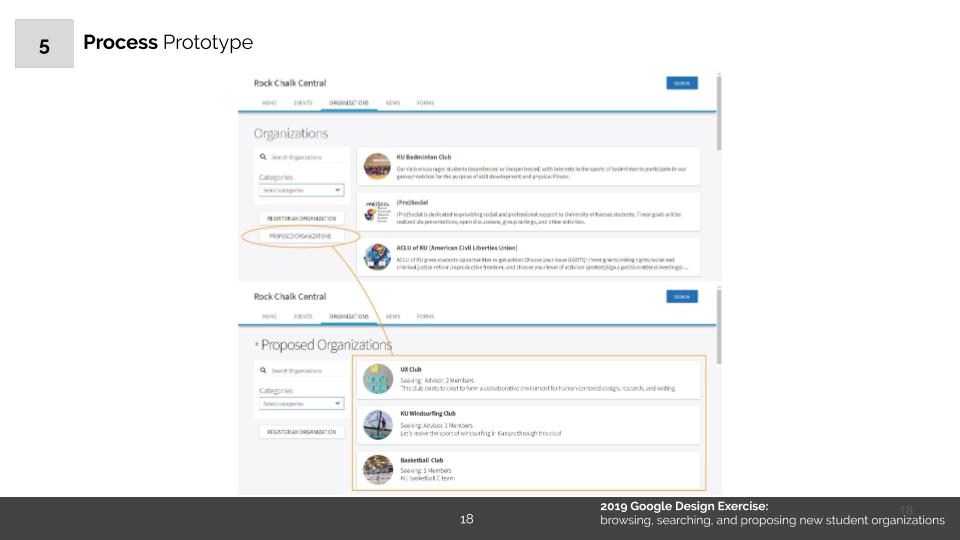Viewport: 960px width, 540px height.
Task: Switch to News tab in upper page
Action: (392, 102)
